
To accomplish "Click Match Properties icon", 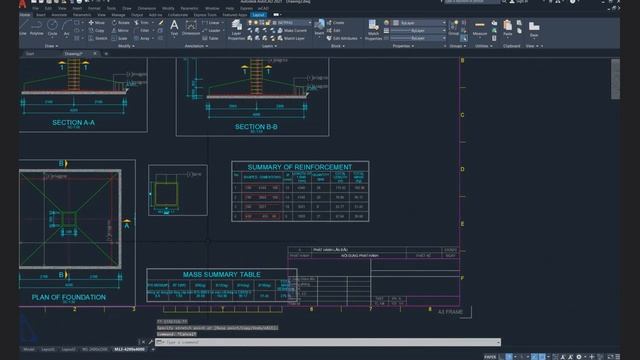I will (x=373, y=30).
